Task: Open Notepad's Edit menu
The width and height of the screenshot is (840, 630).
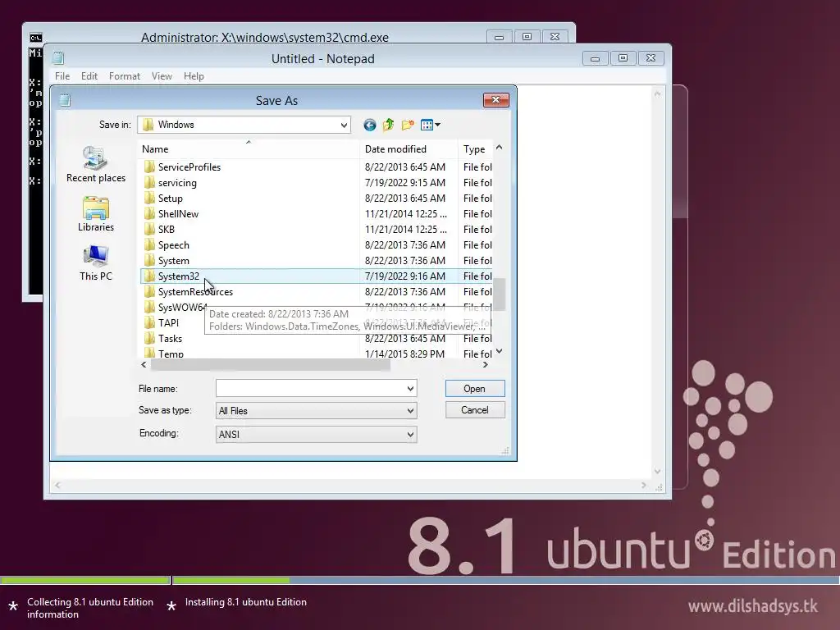Action: [x=89, y=76]
